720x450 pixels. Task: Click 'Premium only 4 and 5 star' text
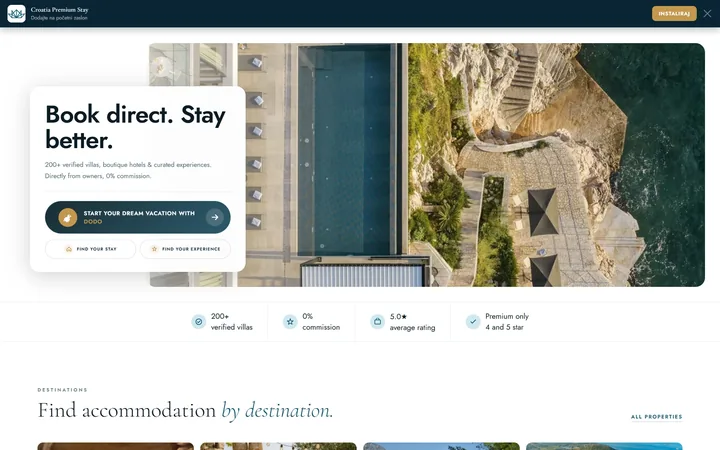tap(507, 322)
